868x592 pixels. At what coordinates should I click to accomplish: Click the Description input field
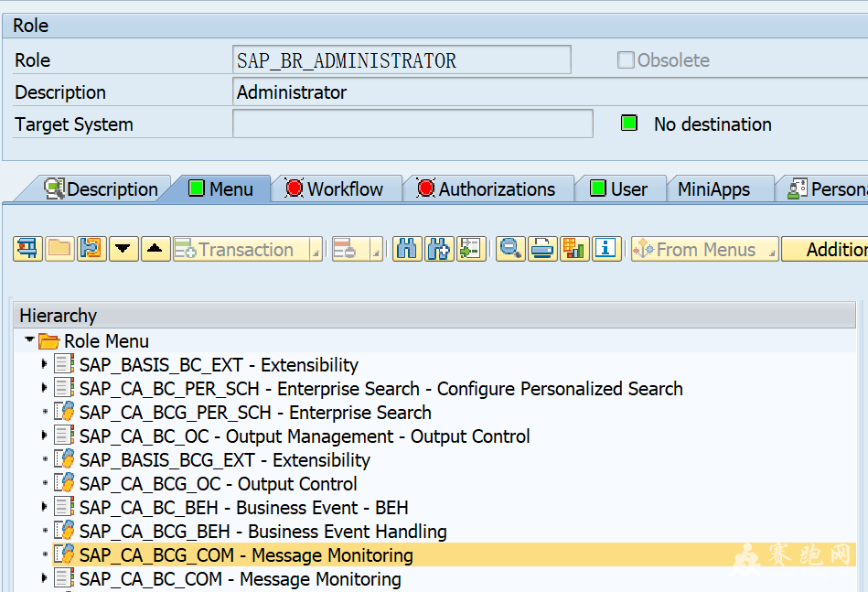(x=550, y=91)
